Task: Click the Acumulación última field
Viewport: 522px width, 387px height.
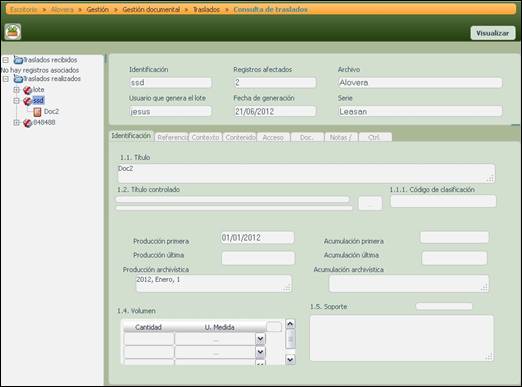Action: (454, 258)
